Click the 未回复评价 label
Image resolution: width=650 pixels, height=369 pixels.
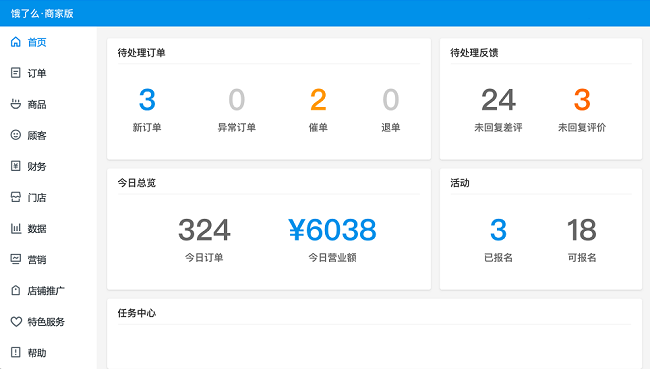coord(582,127)
